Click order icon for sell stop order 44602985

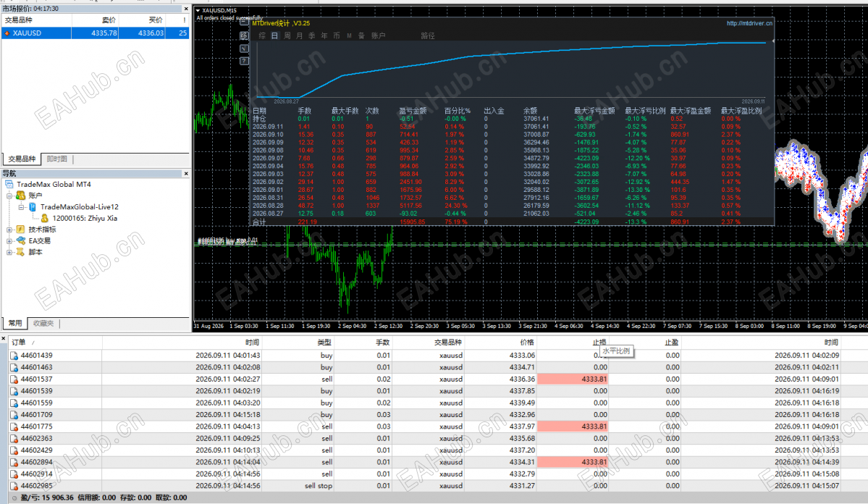pyautogui.click(x=14, y=486)
